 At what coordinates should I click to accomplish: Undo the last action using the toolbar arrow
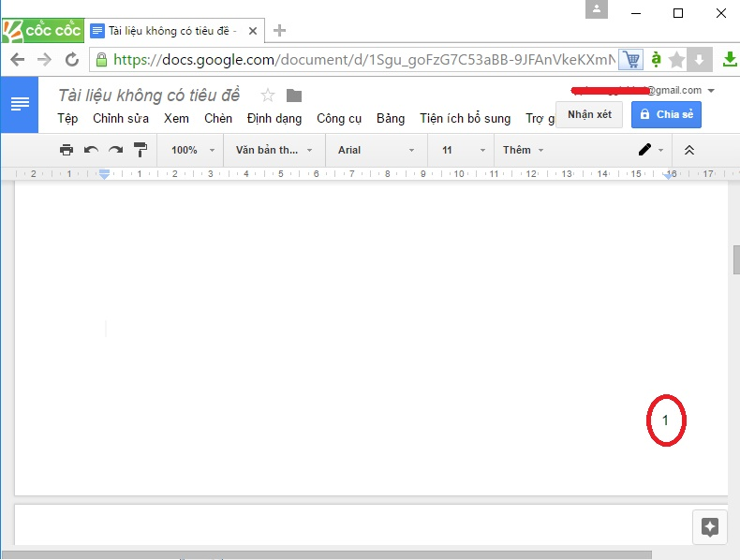pyautogui.click(x=91, y=150)
